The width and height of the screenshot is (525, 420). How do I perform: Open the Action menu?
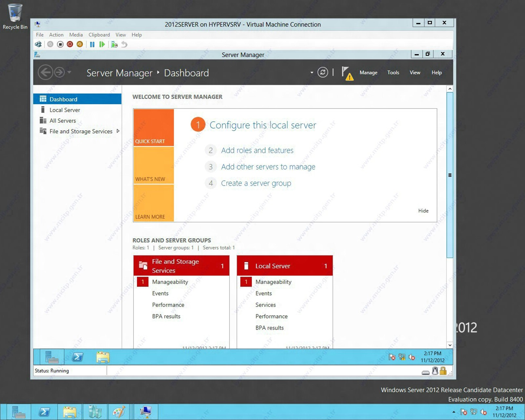click(56, 35)
